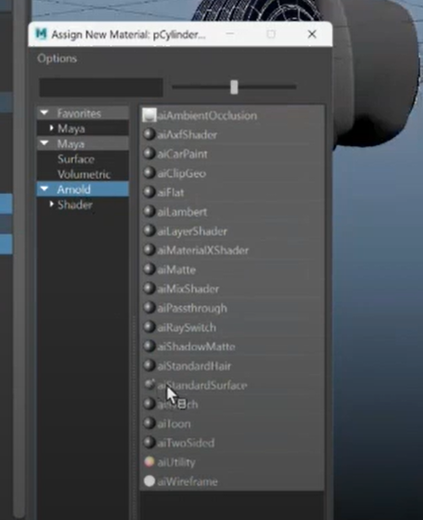Close the Assign New Material window
The image size is (423, 520).
[x=312, y=34]
